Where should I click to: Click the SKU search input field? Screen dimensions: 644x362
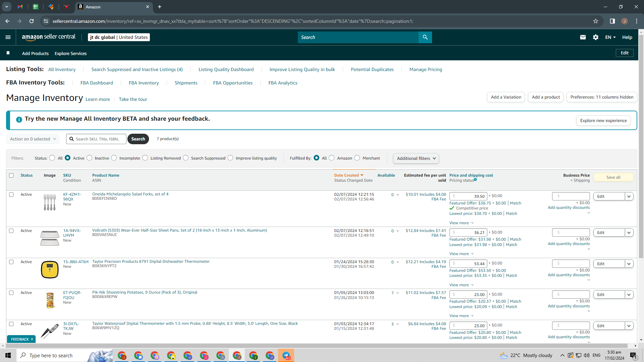click(96, 139)
